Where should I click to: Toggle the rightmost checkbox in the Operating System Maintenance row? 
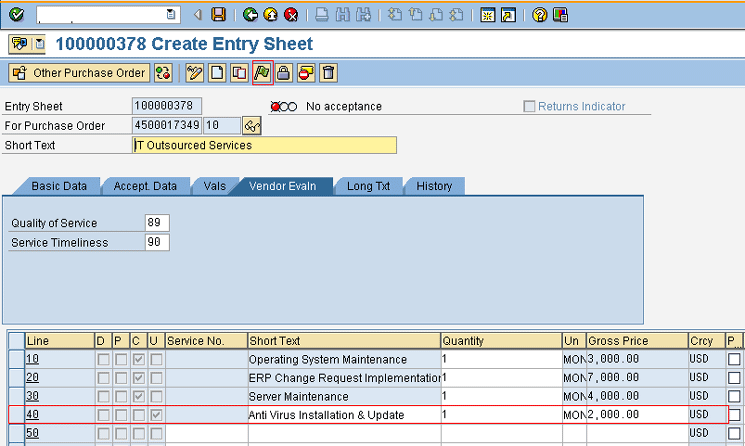coord(734,359)
